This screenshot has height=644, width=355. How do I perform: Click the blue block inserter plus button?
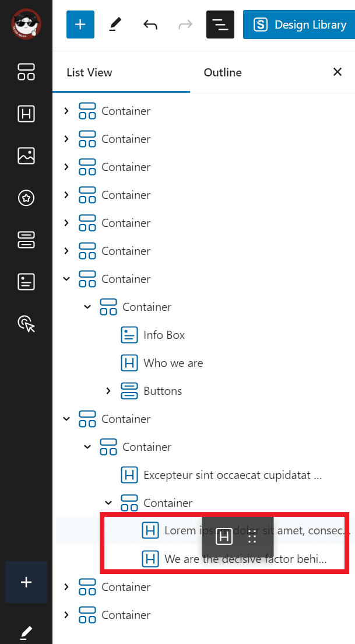(x=80, y=24)
